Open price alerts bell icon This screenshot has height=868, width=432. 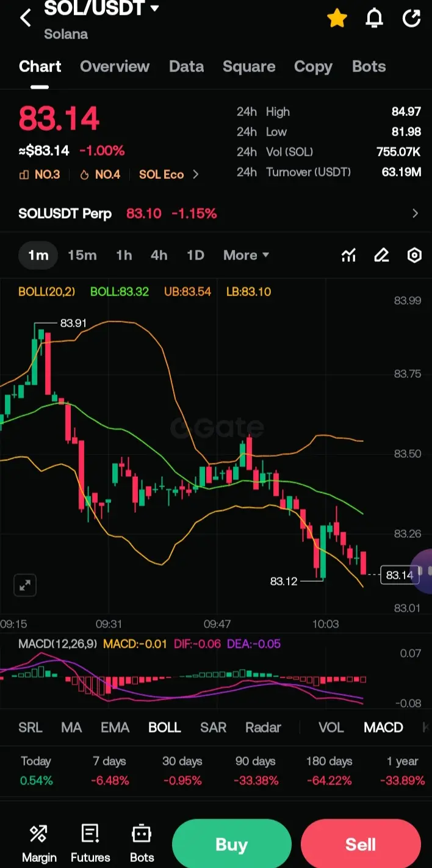374,18
